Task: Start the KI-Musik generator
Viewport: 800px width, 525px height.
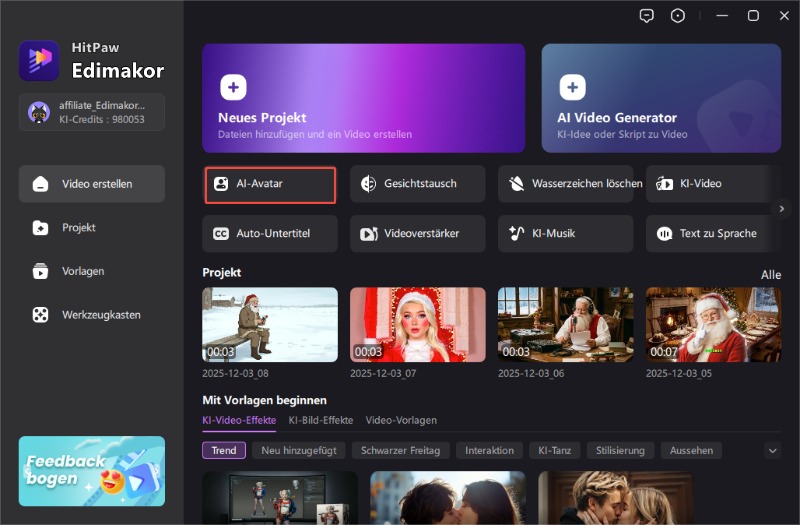Action: (565, 234)
